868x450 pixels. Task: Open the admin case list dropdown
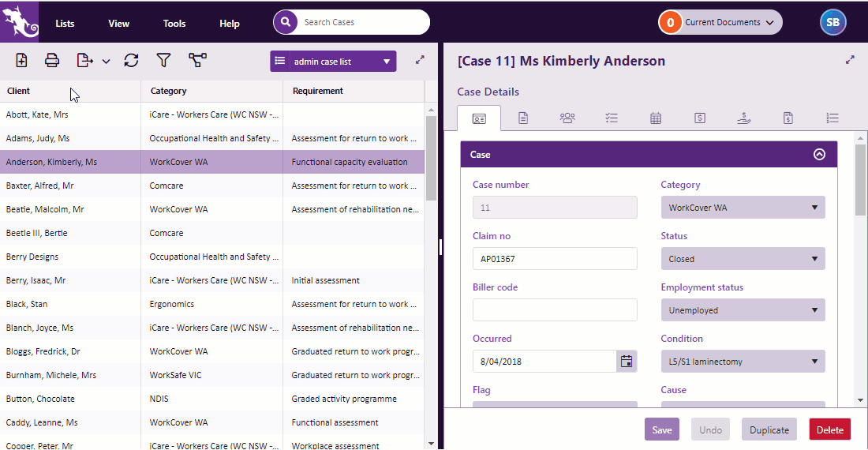click(x=333, y=61)
